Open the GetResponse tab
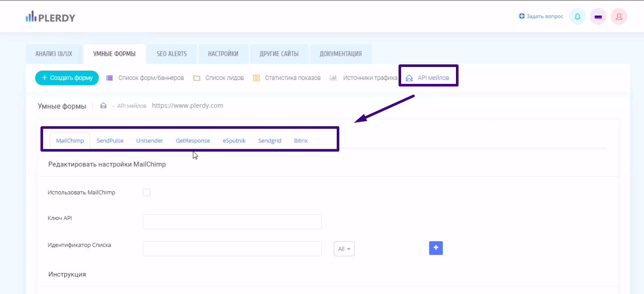 [193, 141]
